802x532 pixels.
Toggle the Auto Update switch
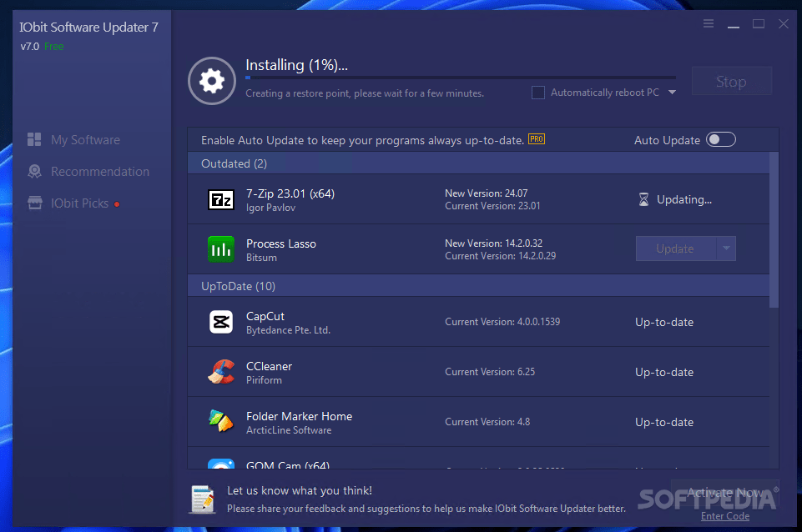[721, 139]
